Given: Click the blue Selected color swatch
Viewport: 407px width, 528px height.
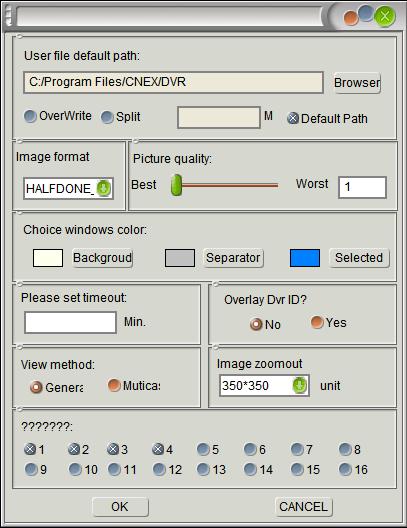Looking at the screenshot, I should tap(305, 258).
